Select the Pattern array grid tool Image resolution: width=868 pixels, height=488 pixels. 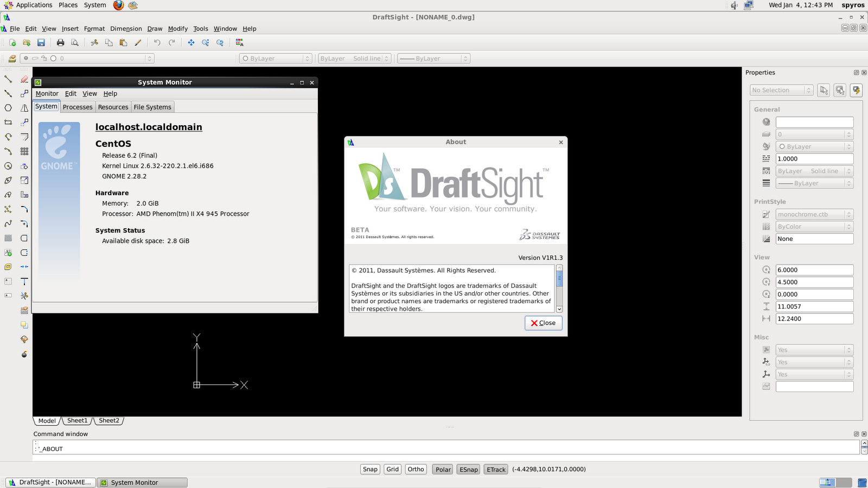point(24,151)
